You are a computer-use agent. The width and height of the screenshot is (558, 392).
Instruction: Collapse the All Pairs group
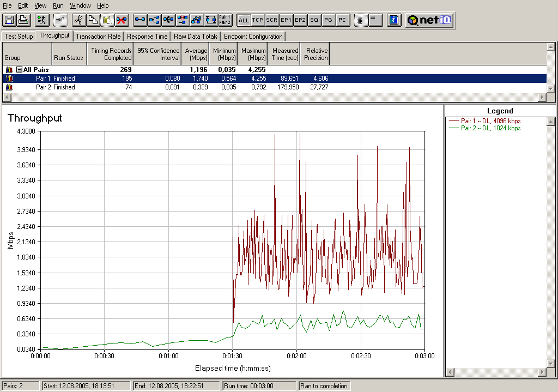20,70
